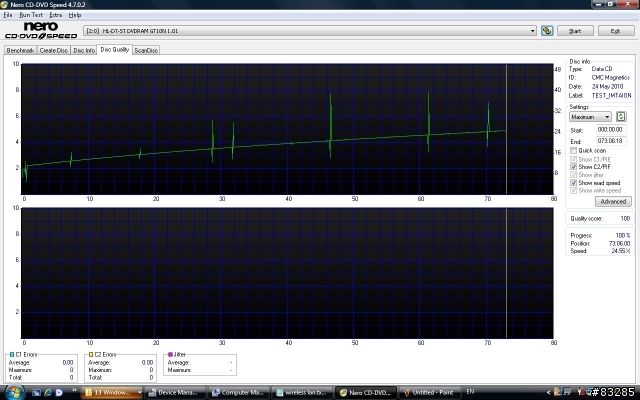Expand the drive selection dropdown
The image size is (640, 400).
[532, 31]
